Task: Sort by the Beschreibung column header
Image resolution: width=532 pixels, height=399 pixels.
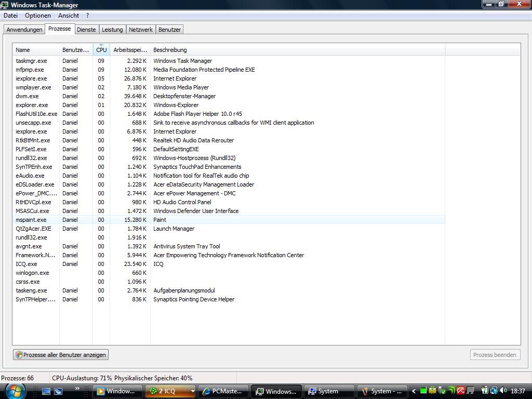Action: click(x=298, y=50)
